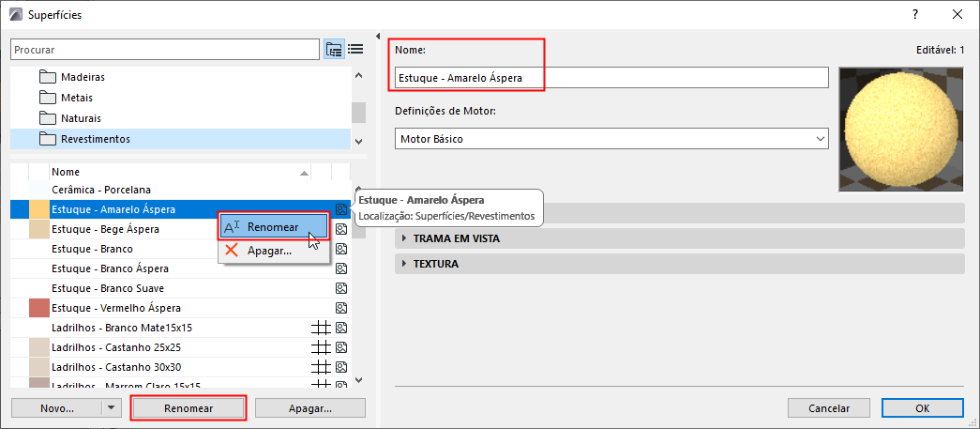
Task: Open the Definições de Motor dropdown
Action: [x=612, y=139]
